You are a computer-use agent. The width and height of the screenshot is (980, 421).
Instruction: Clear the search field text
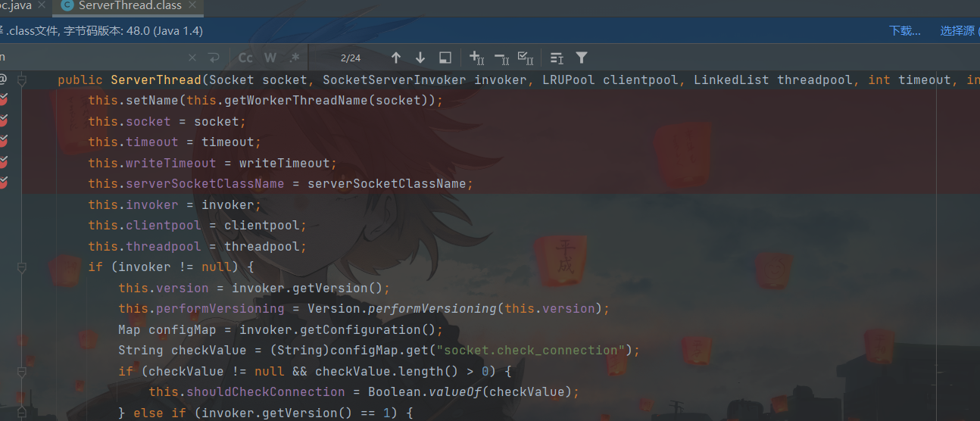[x=192, y=58]
